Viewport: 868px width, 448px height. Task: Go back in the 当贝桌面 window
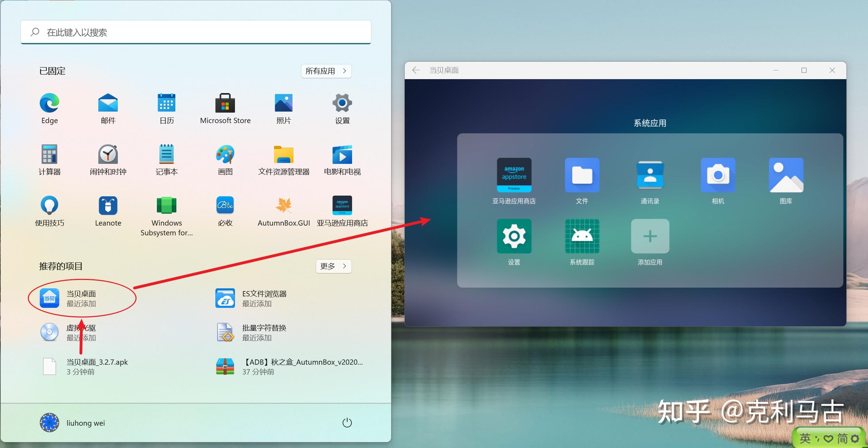[x=416, y=70]
